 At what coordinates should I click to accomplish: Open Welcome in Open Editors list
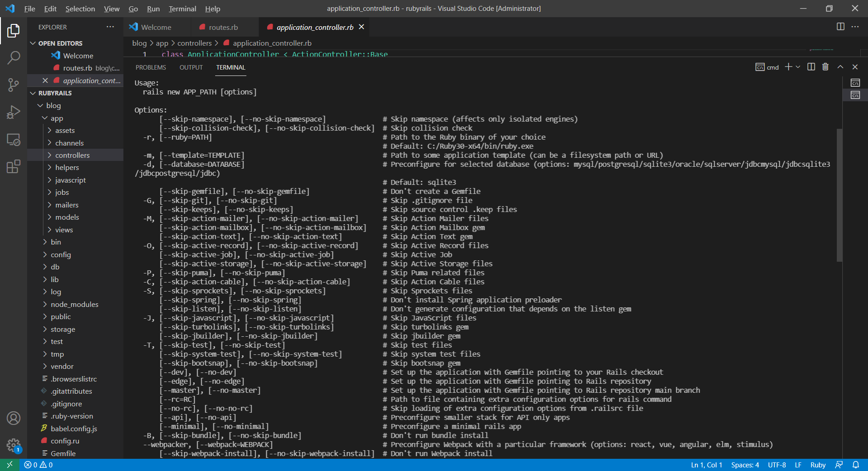[x=75, y=56]
